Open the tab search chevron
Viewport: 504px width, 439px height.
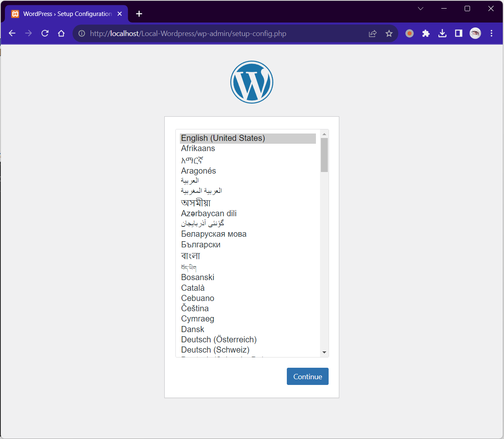pyautogui.click(x=420, y=9)
